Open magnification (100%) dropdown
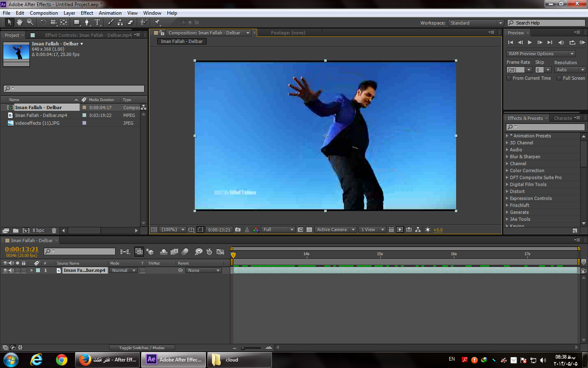588x368 pixels. point(173,230)
